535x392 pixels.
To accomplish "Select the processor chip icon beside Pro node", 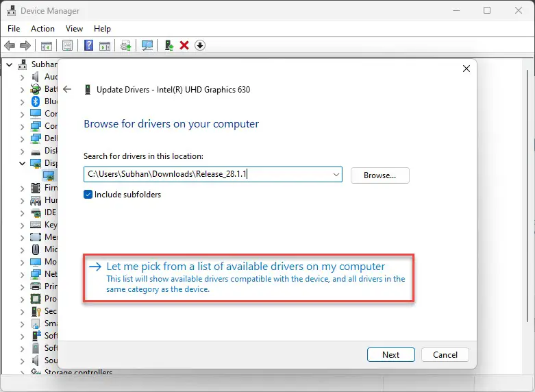I will point(36,299).
